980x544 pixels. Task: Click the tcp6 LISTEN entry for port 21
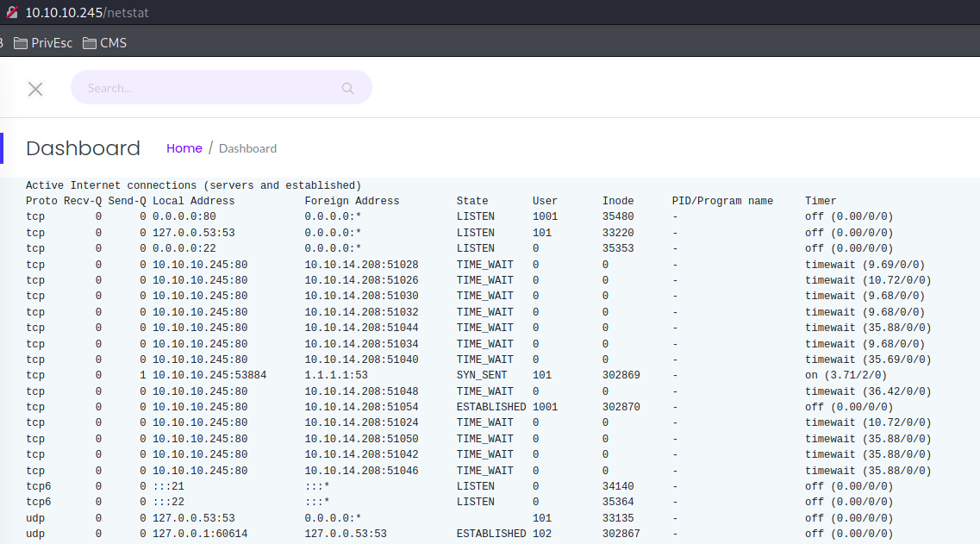coord(345,485)
